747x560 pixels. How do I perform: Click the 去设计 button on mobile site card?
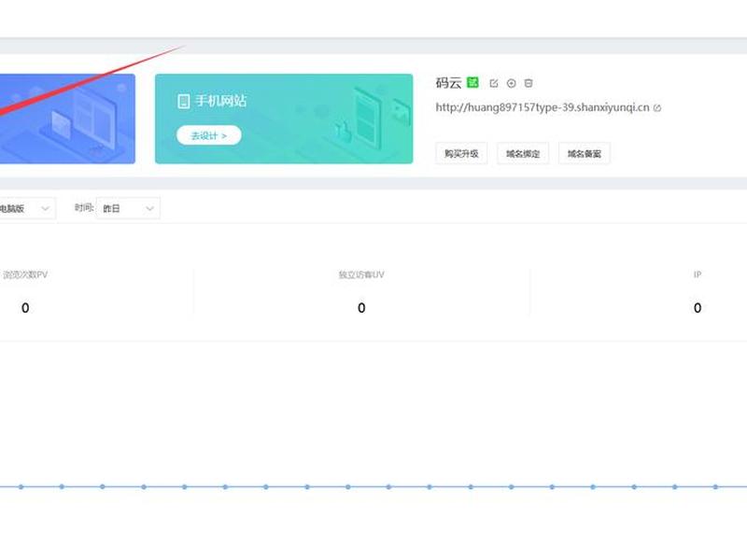click(x=208, y=135)
